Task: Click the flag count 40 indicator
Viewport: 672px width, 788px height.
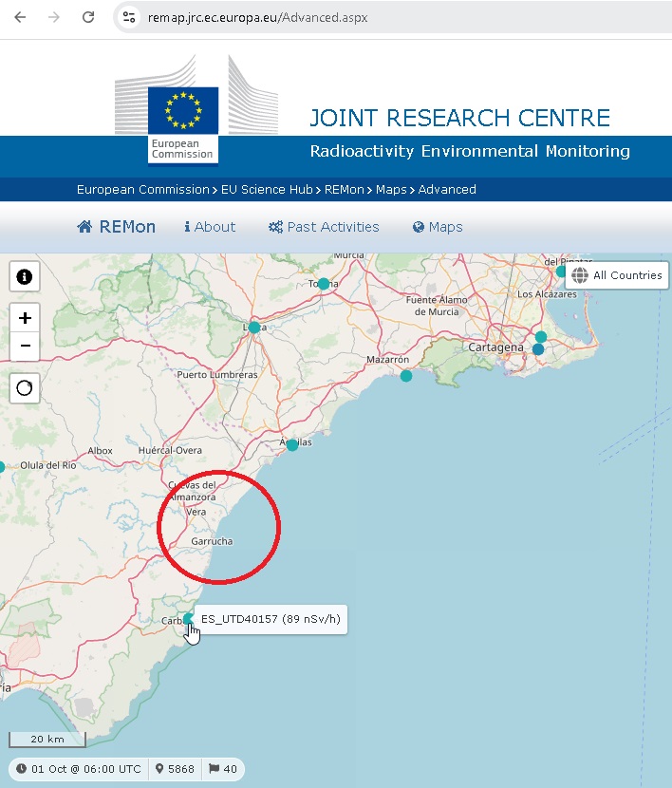Action: pos(223,769)
